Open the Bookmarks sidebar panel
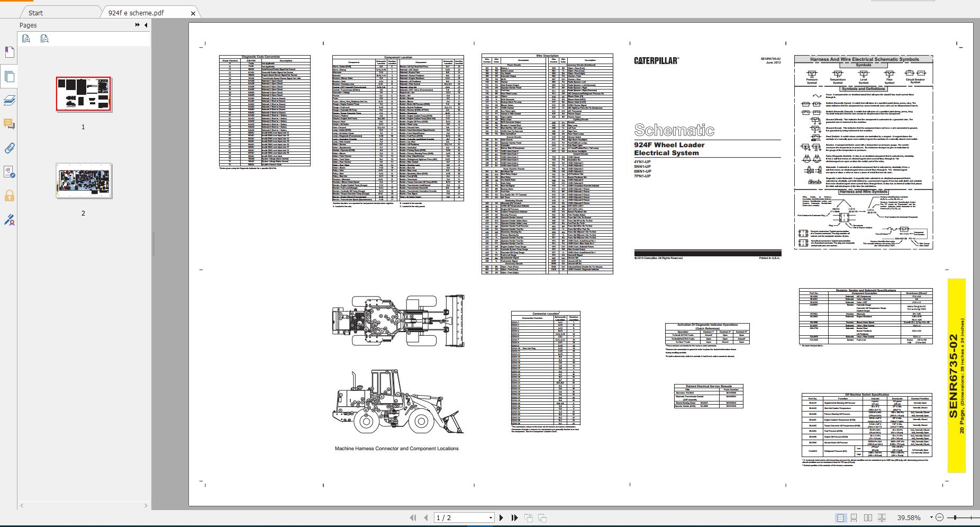This screenshot has width=980, height=527. tap(9, 52)
